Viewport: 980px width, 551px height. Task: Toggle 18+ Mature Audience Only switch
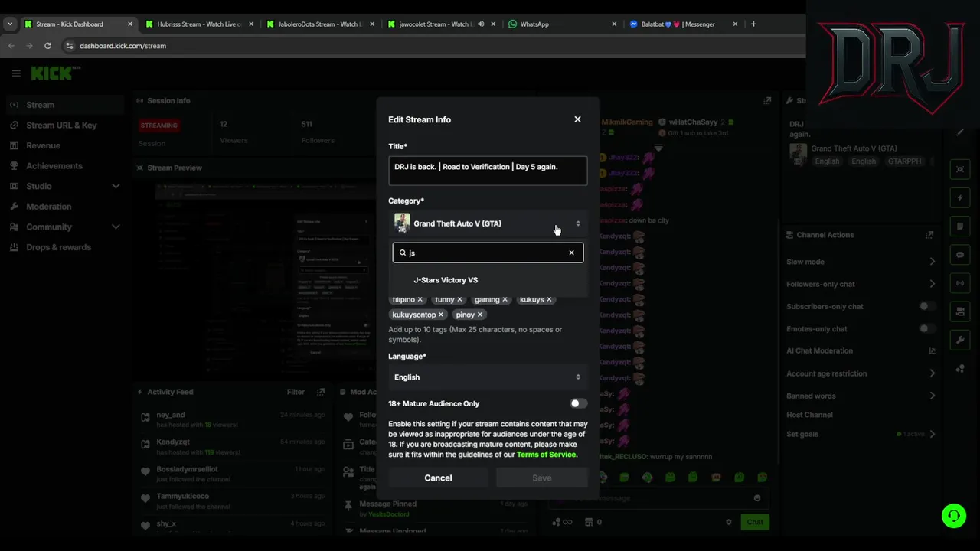coord(578,403)
